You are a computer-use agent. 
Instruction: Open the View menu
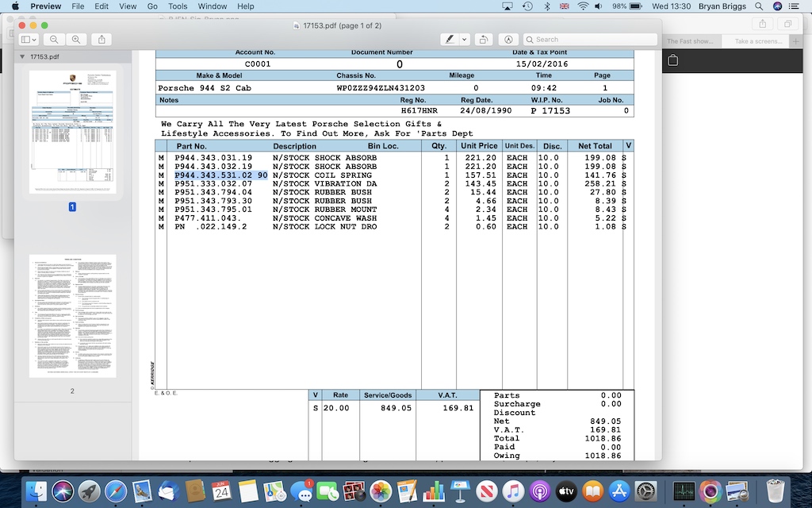click(x=128, y=6)
